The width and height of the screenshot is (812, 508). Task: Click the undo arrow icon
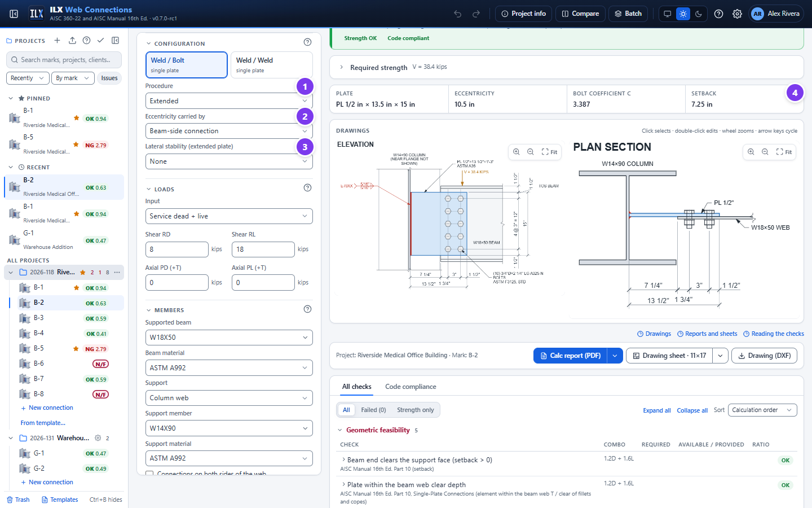click(458, 14)
